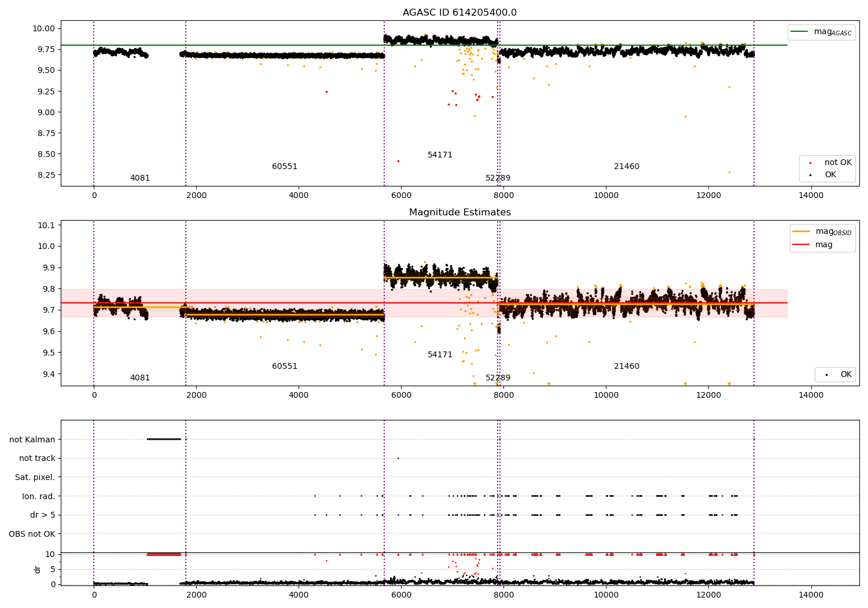
Task: Click the black 'not Kalman' marker bar in bottom plot
Action: [164, 439]
